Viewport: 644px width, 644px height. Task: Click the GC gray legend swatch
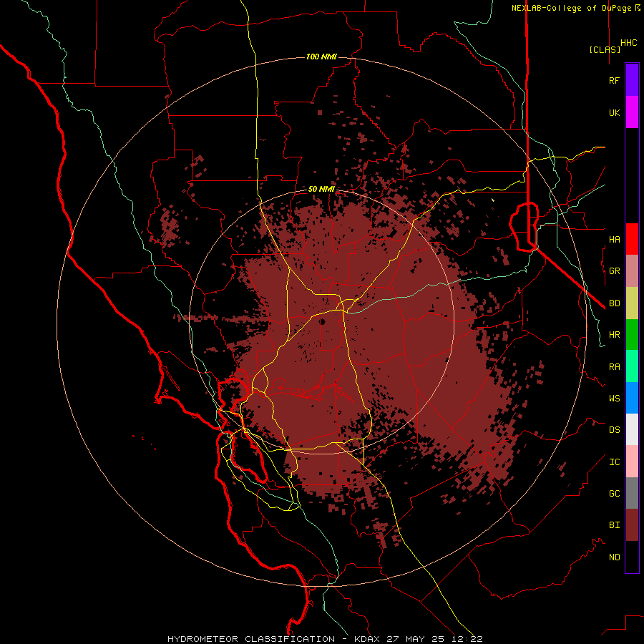(632, 493)
